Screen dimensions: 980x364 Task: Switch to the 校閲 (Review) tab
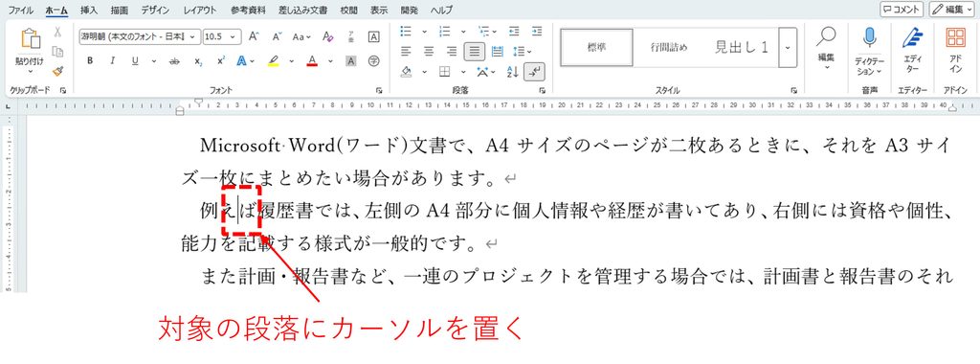coord(349,11)
